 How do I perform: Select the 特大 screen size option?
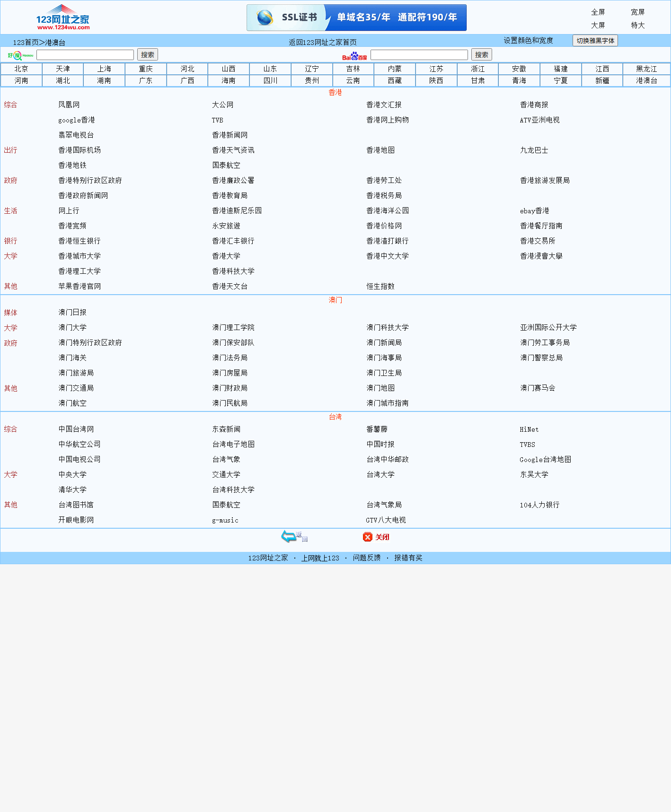[x=637, y=26]
